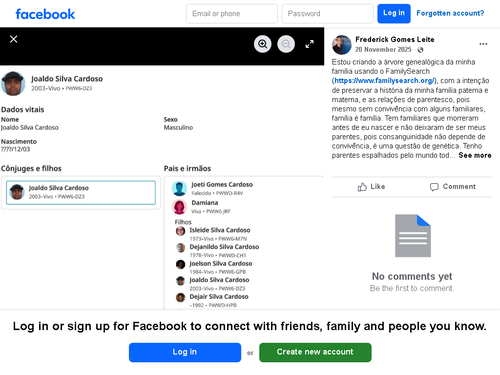This screenshot has height=375, width=500.
Task: Click Joelson Silva Cardoso avatar
Action: pyautogui.click(x=180, y=264)
